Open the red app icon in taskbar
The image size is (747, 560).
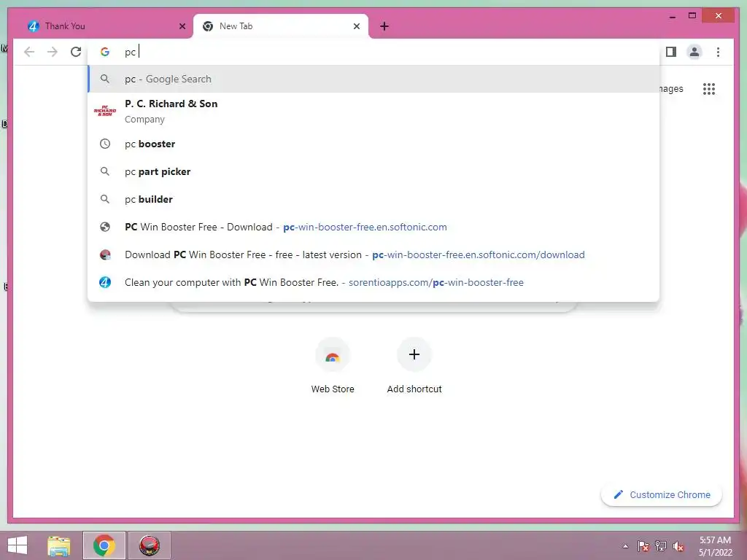(x=149, y=545)
